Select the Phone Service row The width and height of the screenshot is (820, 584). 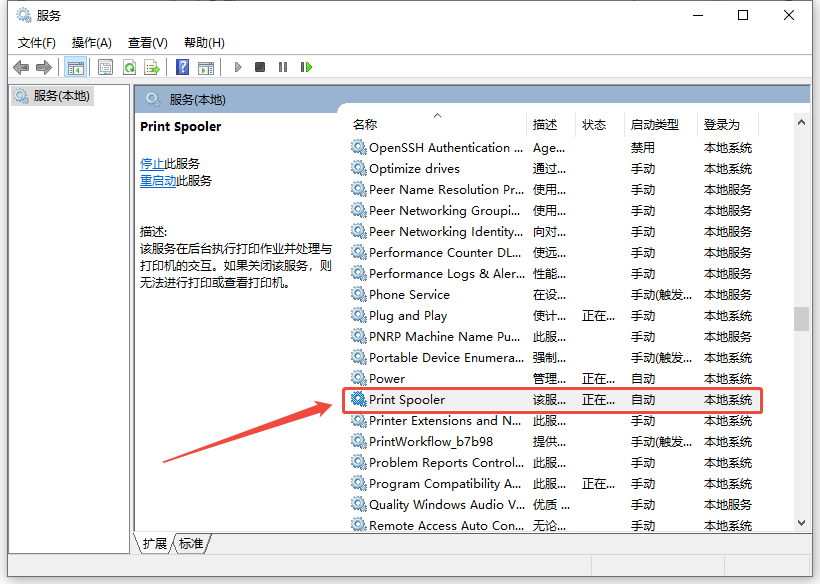(552, 295)
